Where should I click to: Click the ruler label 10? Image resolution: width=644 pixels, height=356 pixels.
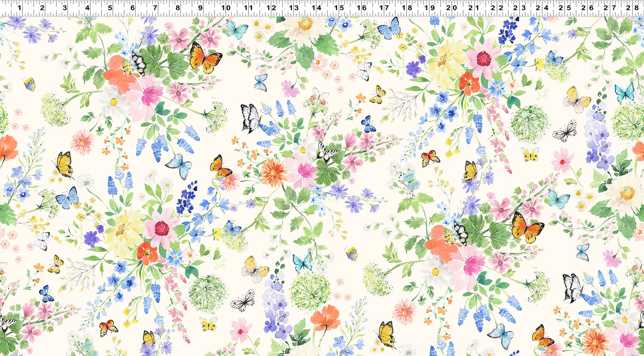point(226,8)
